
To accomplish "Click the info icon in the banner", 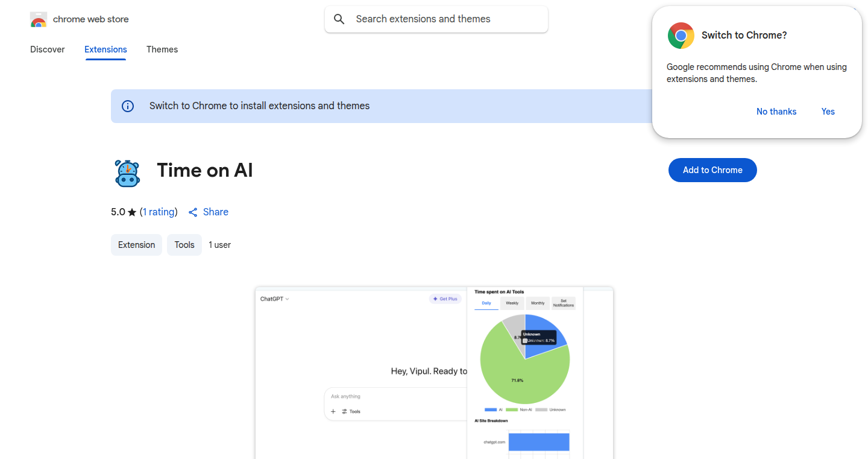I will tap(128, 106).
